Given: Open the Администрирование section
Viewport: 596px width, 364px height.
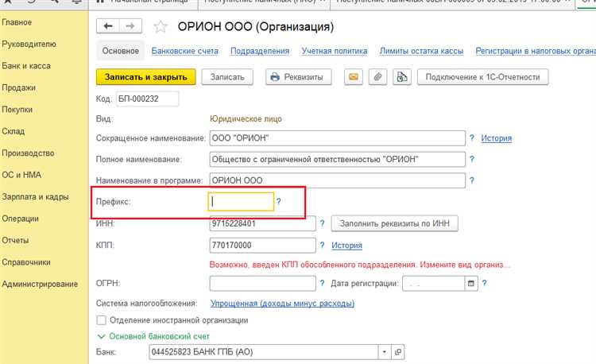Looking at the screenshot, I should tap(40, 285).
